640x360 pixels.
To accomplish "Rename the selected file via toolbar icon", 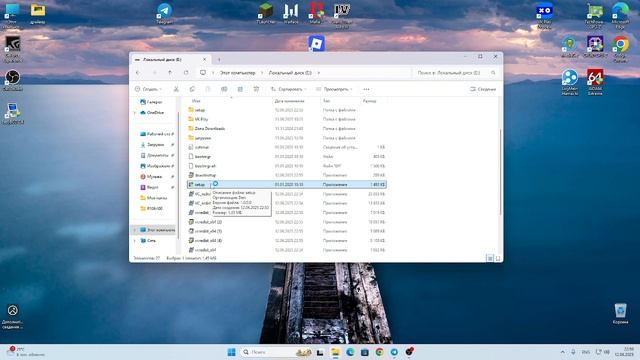I will pyautogui.click(x=224, y=89).
